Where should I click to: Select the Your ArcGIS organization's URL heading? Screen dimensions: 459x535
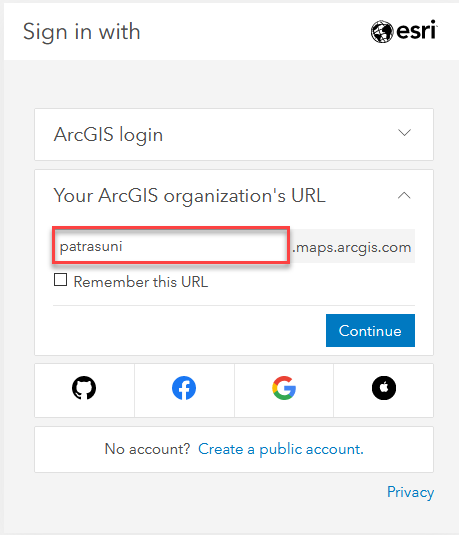point(189,196)
